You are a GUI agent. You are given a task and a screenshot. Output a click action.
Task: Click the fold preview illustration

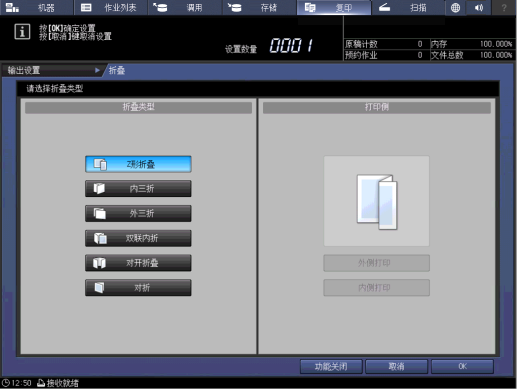tap(377, 201)
